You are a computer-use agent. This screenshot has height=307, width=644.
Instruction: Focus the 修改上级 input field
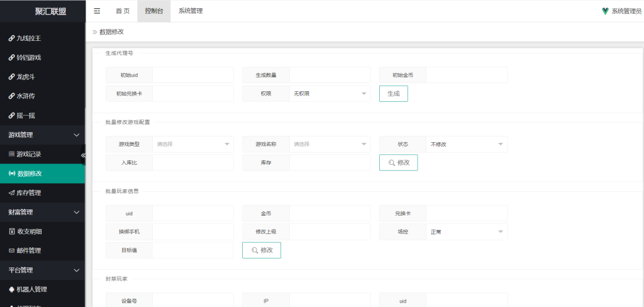330,232
